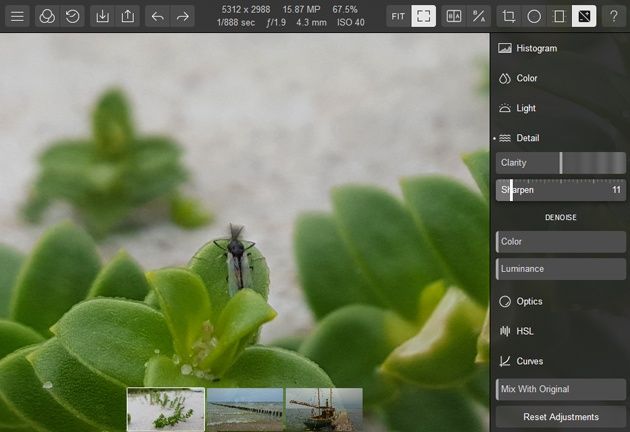
Task: Click the slash A comparison icon
Action: point(479,16)
